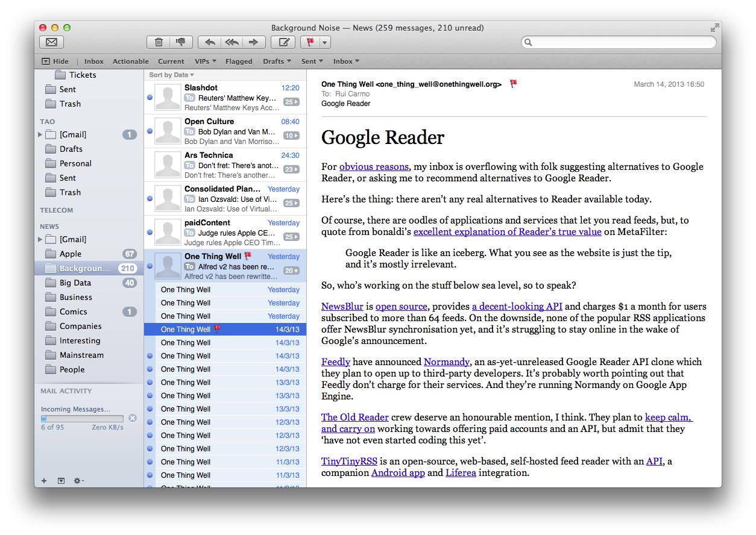Collapse the One Thing Well thread badge 20
Image resolution: width=756 pixels, height=535 pixels.
[292, 271]
